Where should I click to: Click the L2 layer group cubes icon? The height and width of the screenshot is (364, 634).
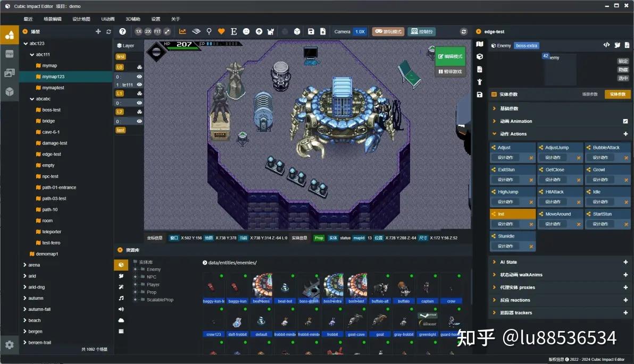(x=139, y=112)
